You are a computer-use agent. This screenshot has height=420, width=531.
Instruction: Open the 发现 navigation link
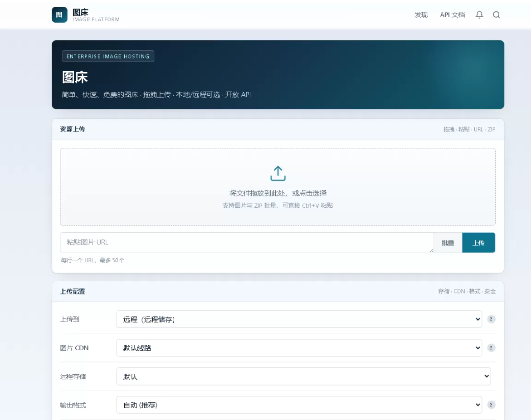(421, 15)
